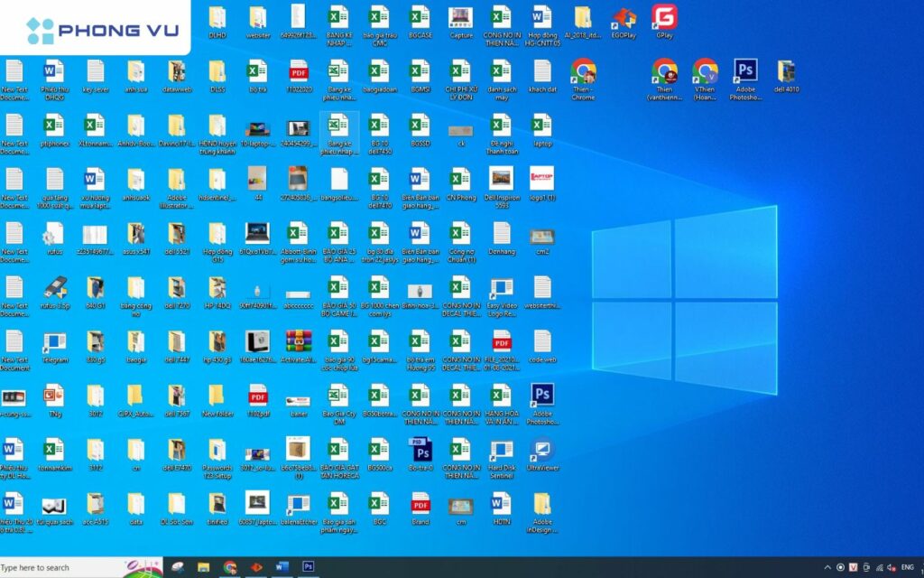The width and height of the screenshot is (924, 578).
Task: Open the GPlay desktop shortcut
Action: tap(665, 18)
